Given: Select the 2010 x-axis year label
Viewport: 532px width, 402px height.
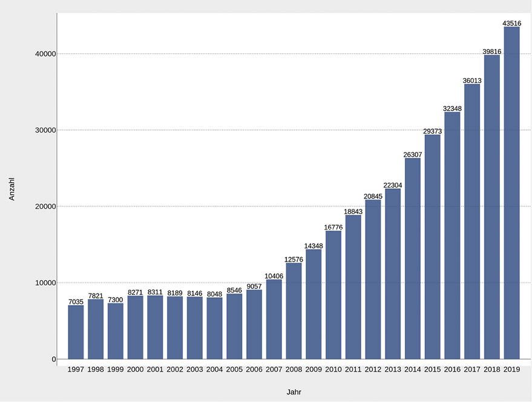Looking at the screenshot, I should coord(333,369).
